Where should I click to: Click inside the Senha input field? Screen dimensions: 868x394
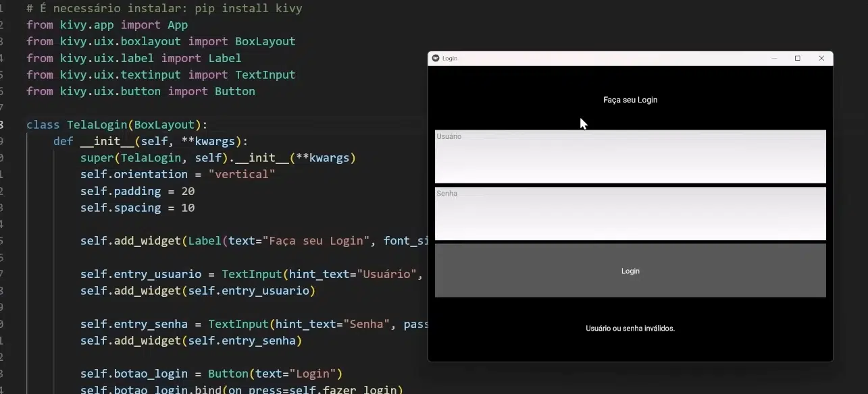coord(630,213)
